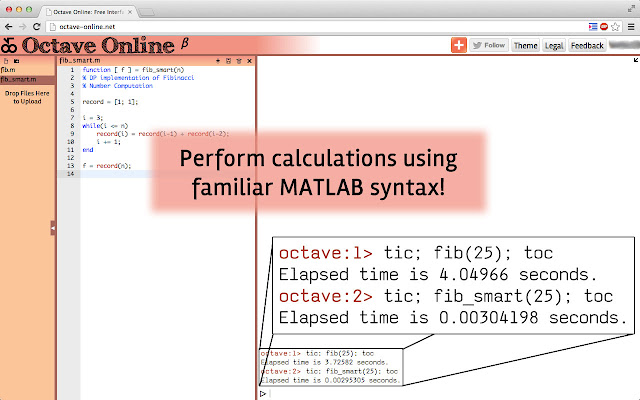This screenshot has height=400, width=640.
Task: Click code line 13 'f = record(n);'
Action: coord(107,166)
